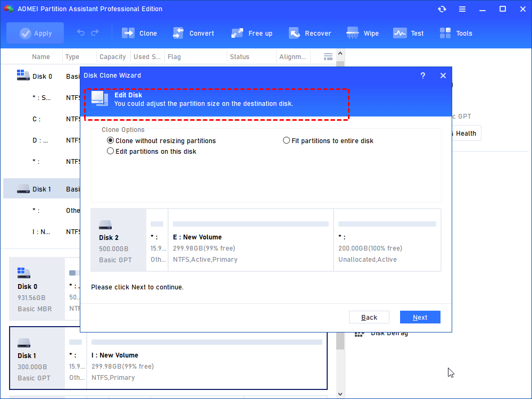Click the refresh icon in title bar
This screenshot has width=532, height=399.
tap(442, 9)
